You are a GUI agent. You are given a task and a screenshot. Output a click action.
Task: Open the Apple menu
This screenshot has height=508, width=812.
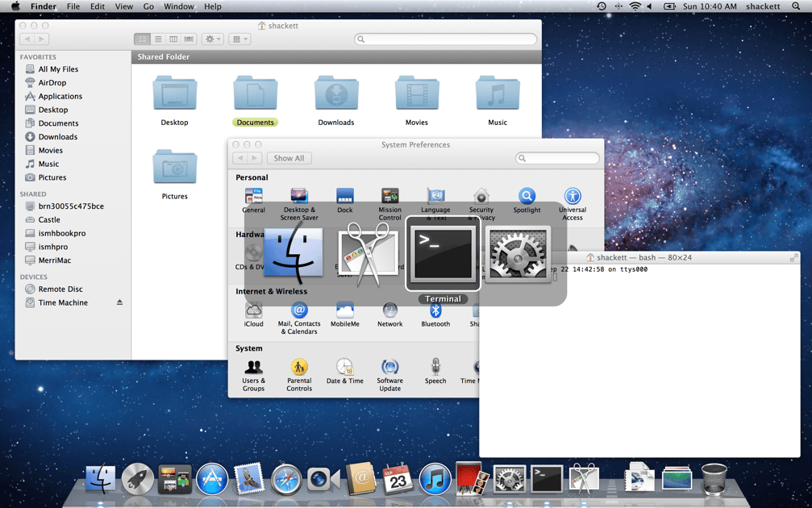click(x=15, y=6)
